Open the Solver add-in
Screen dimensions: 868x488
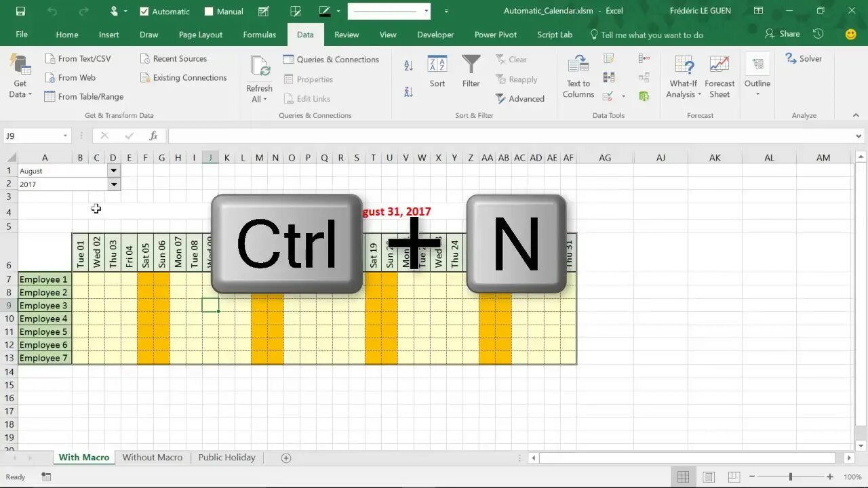pos(804,58)
